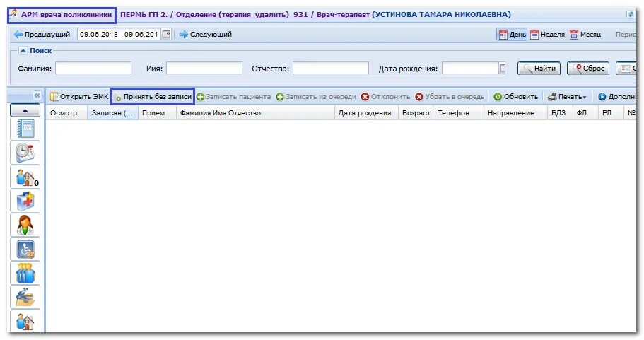This screenshot has width=644, height=340.
Task: Sort by Дата рождения column header
Action: point(366,113)
